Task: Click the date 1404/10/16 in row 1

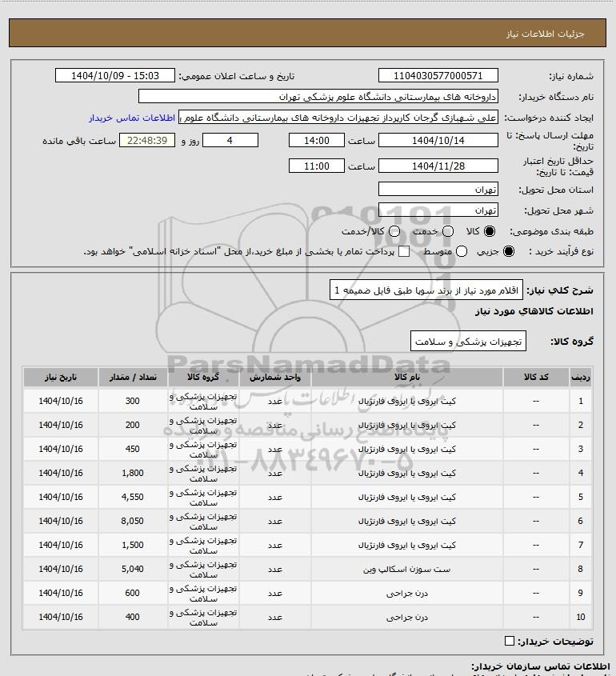Action: click(60, 401)
